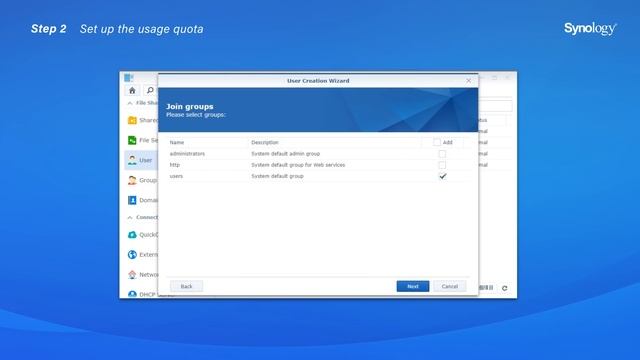Click the Control Panel home icon
640x360 pixels.
click(132, 90)
